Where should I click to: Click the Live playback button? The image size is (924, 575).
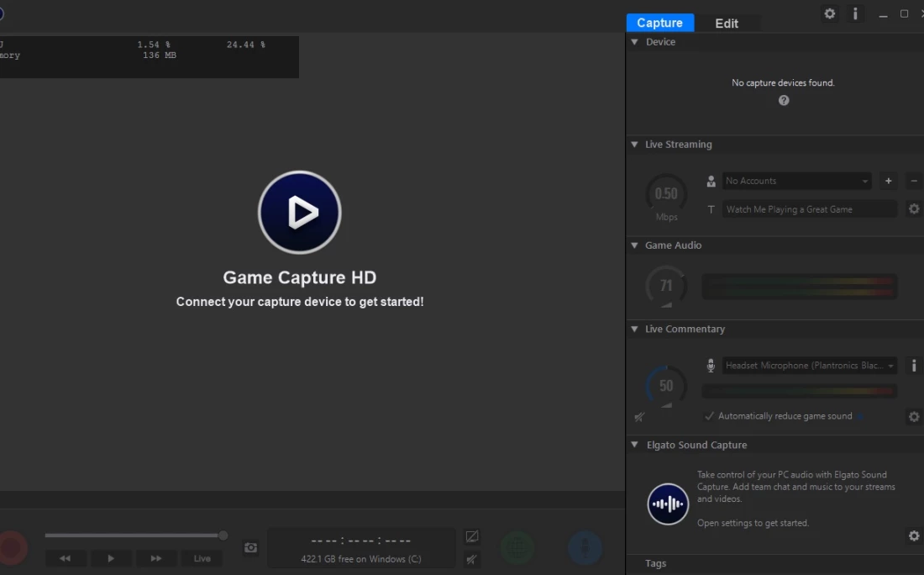[202, 558]
